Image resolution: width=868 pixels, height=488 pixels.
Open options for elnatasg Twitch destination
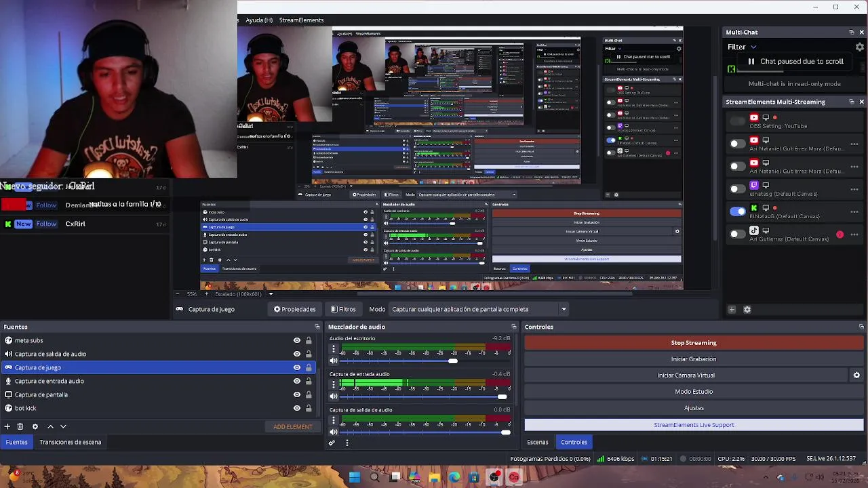tap(854, 189)
